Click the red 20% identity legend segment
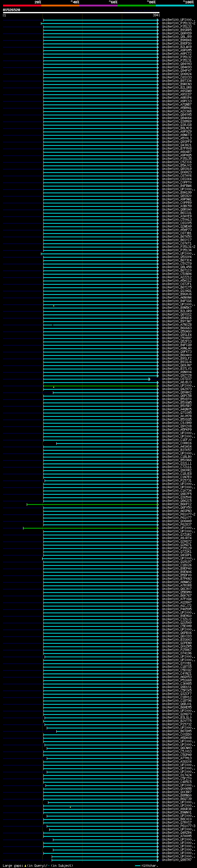The image size is (197, 868). point(22,6)
